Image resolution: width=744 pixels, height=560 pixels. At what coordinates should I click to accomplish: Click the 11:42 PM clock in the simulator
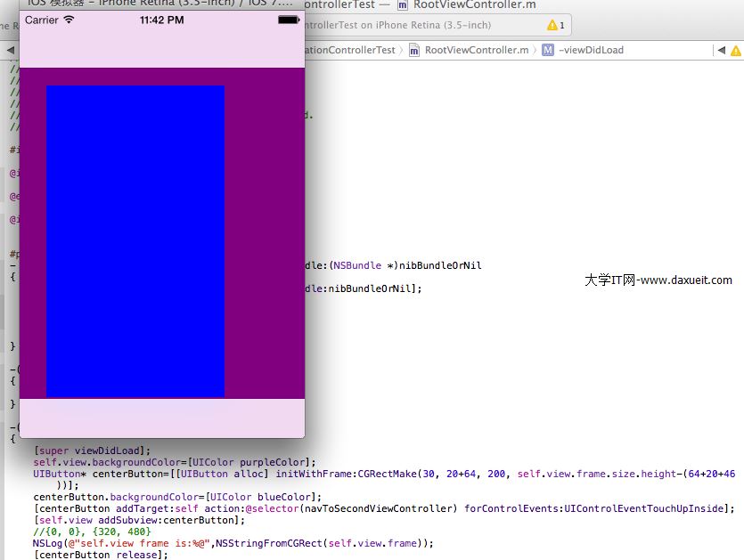[x=162, y=20]
